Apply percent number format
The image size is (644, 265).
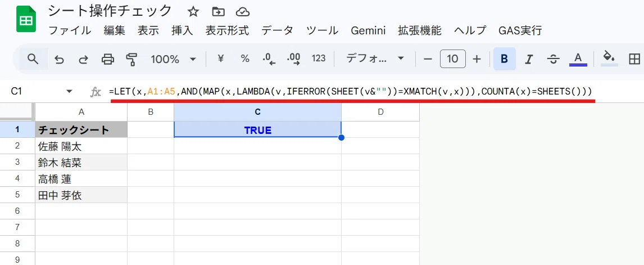tap(245, 59)
